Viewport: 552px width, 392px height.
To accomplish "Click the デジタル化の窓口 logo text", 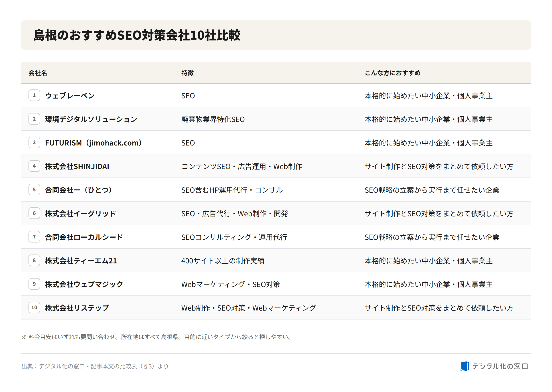I will 500,366.
